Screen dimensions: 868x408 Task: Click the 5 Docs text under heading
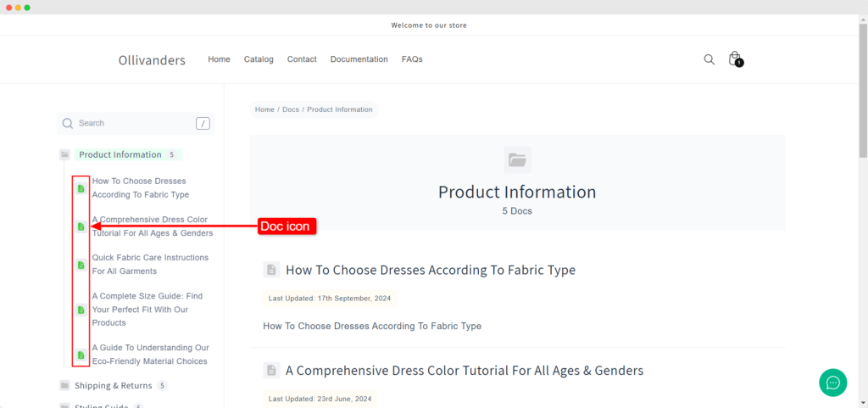click(x=517, y=211)
